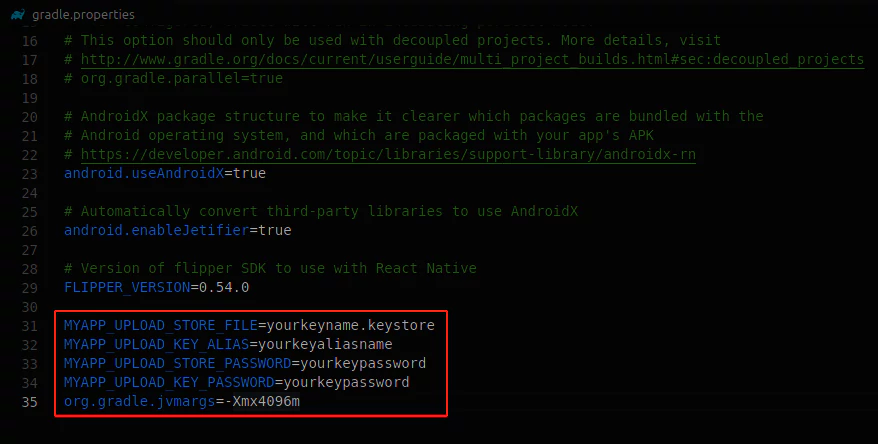
Task: Click the comment about decoupled projects option
Action: coord(393,40)
